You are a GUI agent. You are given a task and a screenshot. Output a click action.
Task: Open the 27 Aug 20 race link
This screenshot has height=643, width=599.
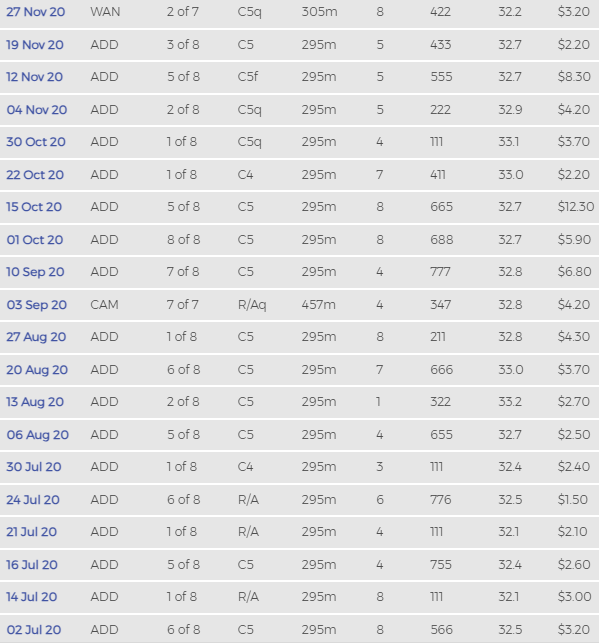click(36, 337)
